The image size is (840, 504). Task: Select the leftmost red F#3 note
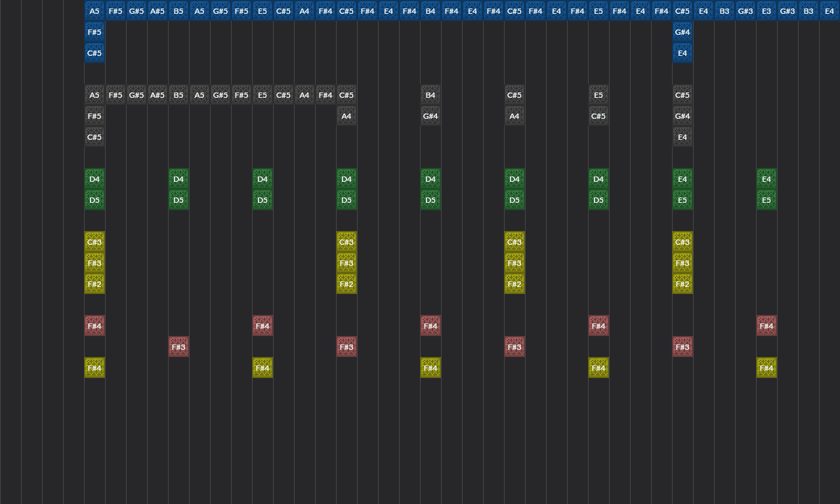[178, 347]
